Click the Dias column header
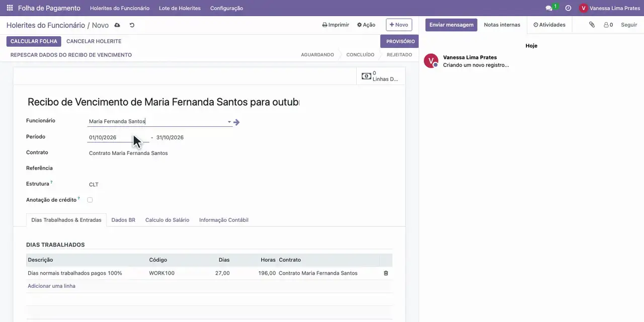This screenshot has height=322, width=644. coord(224,260)
